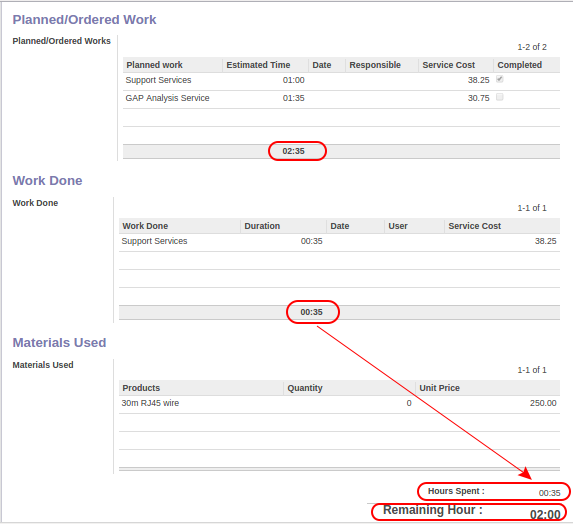
Task: Sort Work Done table by Duration
Action: point(262,226)
